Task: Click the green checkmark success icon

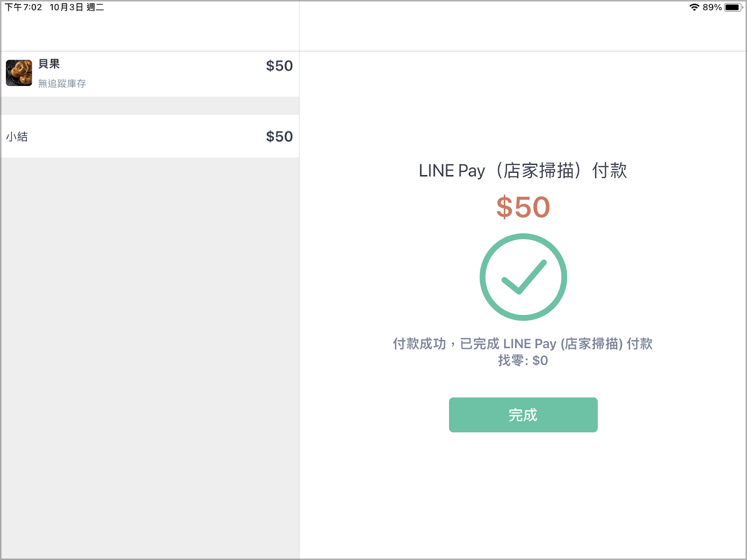Action: (x=523, y=277)
